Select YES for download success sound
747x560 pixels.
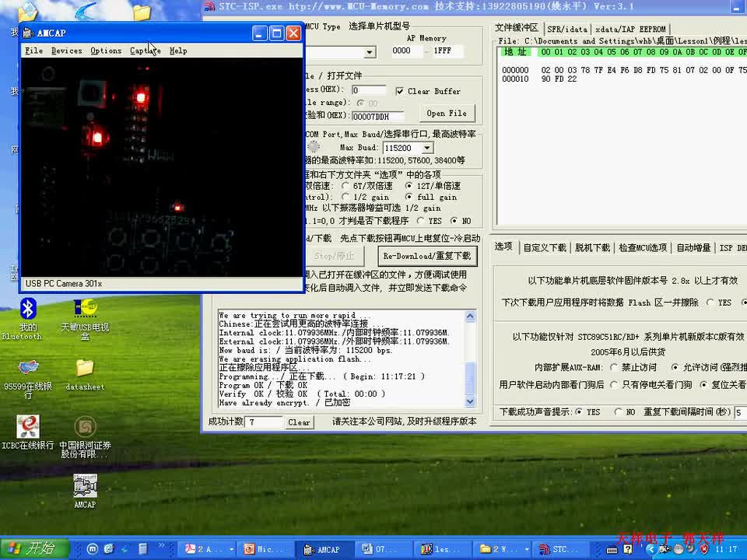coord(579,411)
